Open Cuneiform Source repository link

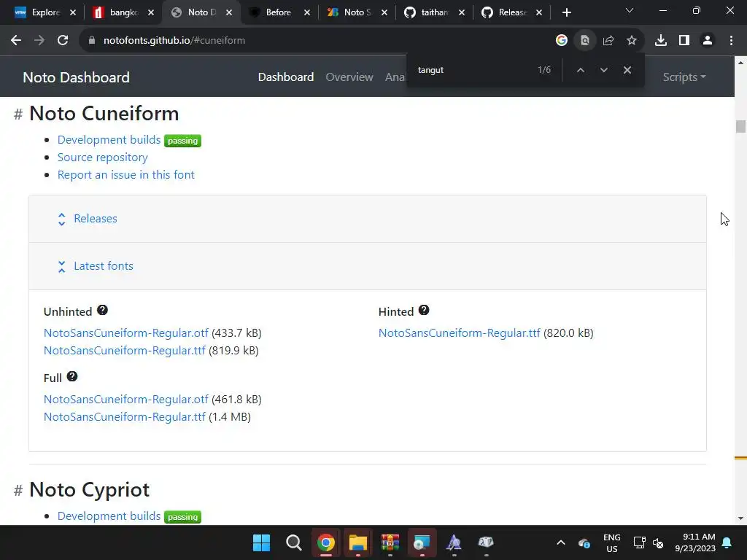coord(102,157)
